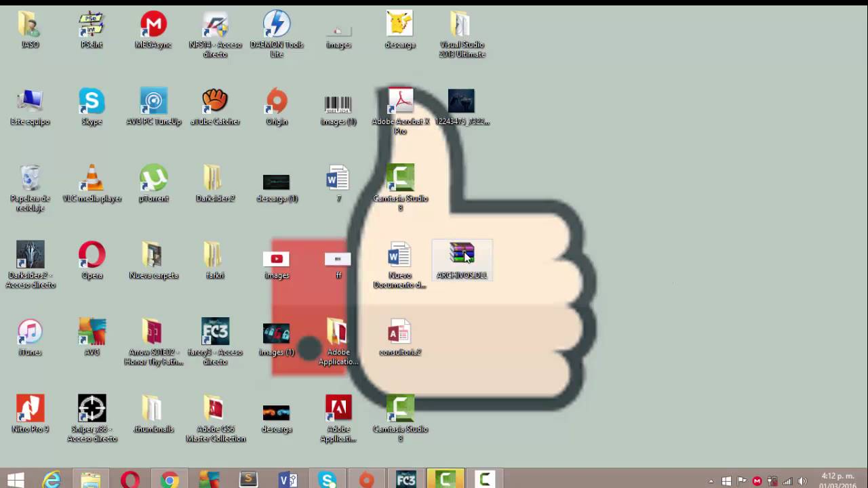The height and width of the screenshot is (488, 868).
Task: Open the taskbar clock showing 4:12 p. m.
Action: point(837,481)
